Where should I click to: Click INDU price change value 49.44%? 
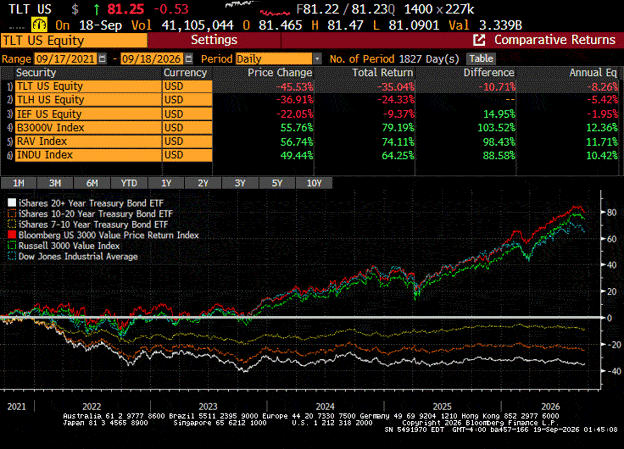[x=296, y=155]
